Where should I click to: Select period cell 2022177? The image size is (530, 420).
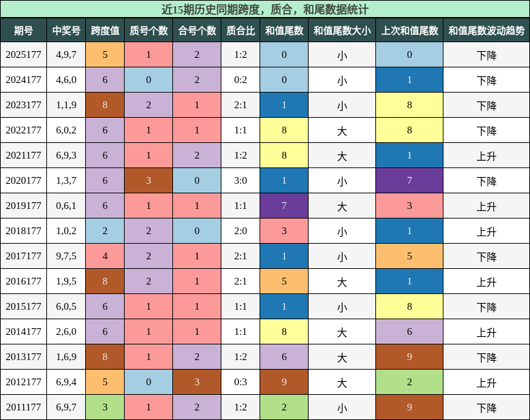click(23, 130)
